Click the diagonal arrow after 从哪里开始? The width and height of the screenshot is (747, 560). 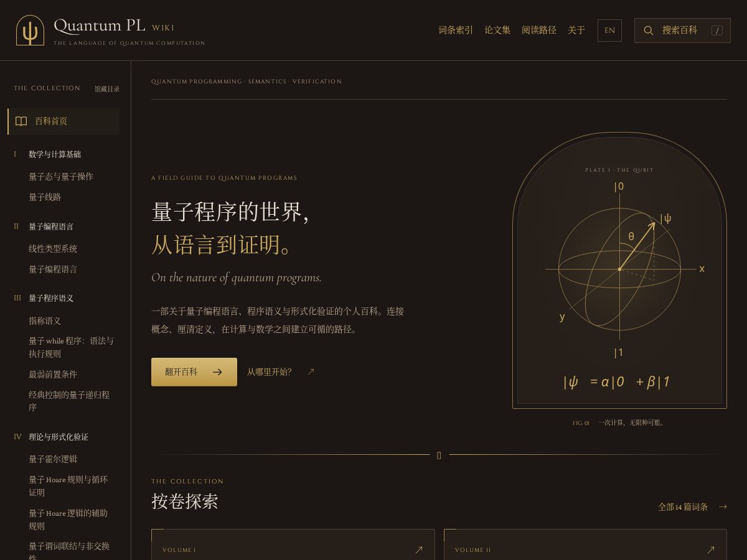(x=311, y=372)
